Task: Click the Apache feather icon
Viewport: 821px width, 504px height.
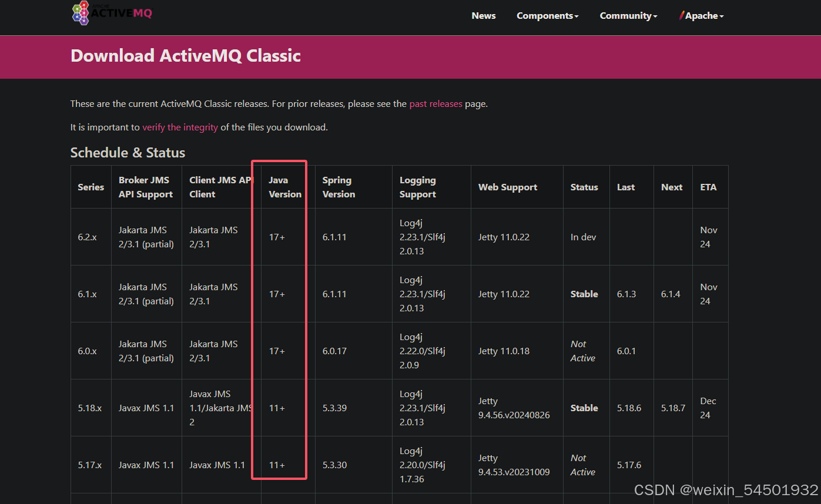Action: [682, 15]
